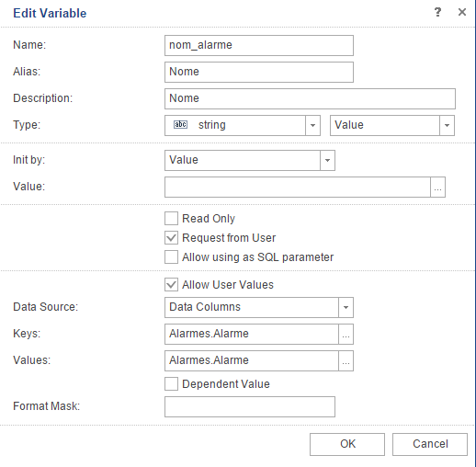
Task: Open the Value kind dropdown beside Type
Action: (447, 125)
